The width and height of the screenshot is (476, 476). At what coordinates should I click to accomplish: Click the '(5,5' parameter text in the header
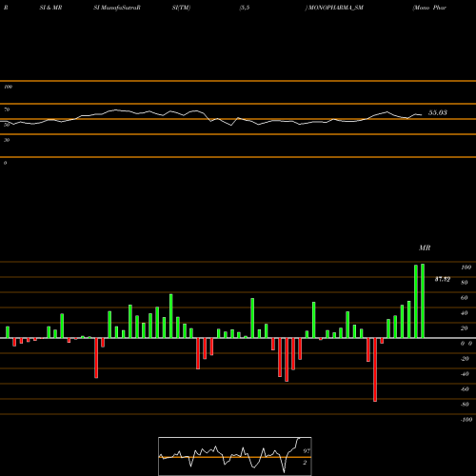tap(245, 8)
